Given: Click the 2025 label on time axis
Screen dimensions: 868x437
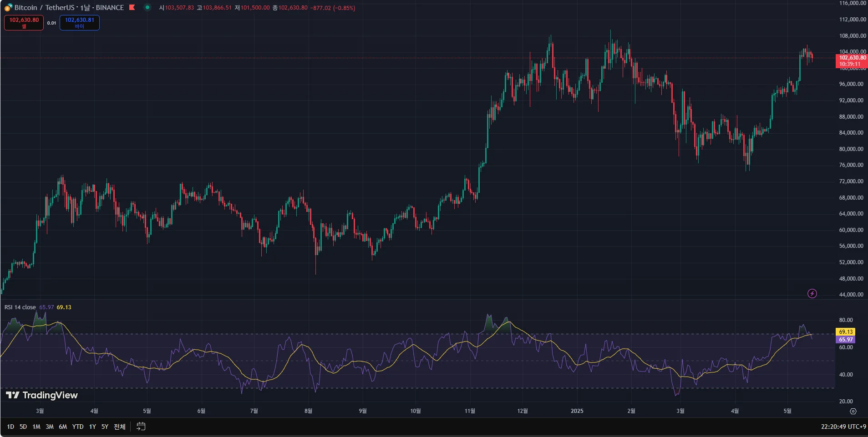Looking at the screenshot, I should [x=577, y=411].
